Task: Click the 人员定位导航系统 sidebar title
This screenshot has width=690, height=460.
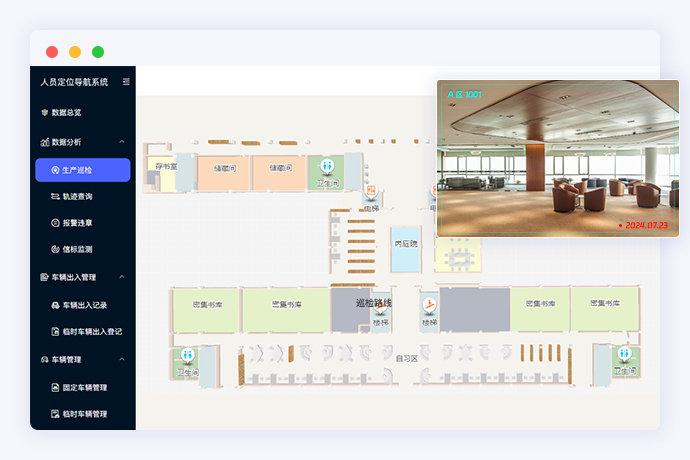Action: (74, 82)
